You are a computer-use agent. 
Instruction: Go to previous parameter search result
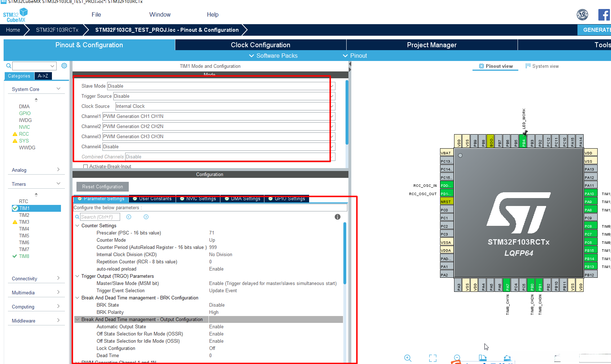(x=129, y=217)
